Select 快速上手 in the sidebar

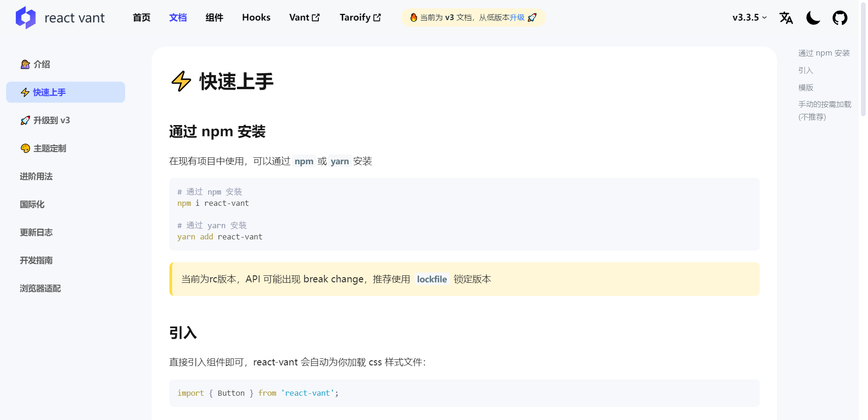tap(65, 92)
